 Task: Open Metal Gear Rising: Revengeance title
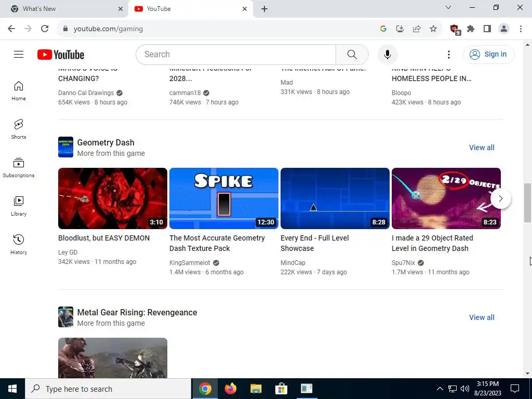pyautogui.click(x=137, y=312)
